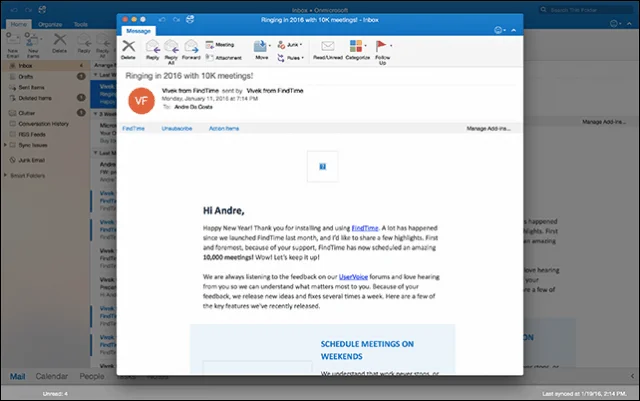Click Manage Add-ins in the main Outlook window
640x401 pixels.
point(604,122)
